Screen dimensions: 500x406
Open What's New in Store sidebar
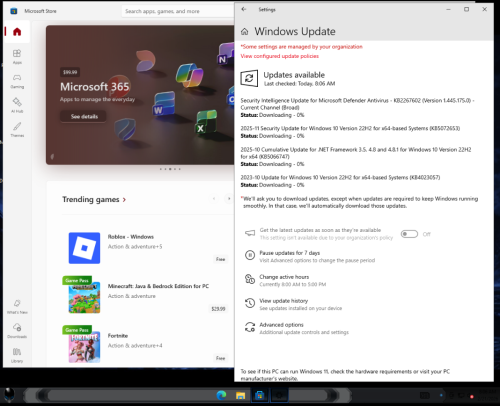[17, 306]
